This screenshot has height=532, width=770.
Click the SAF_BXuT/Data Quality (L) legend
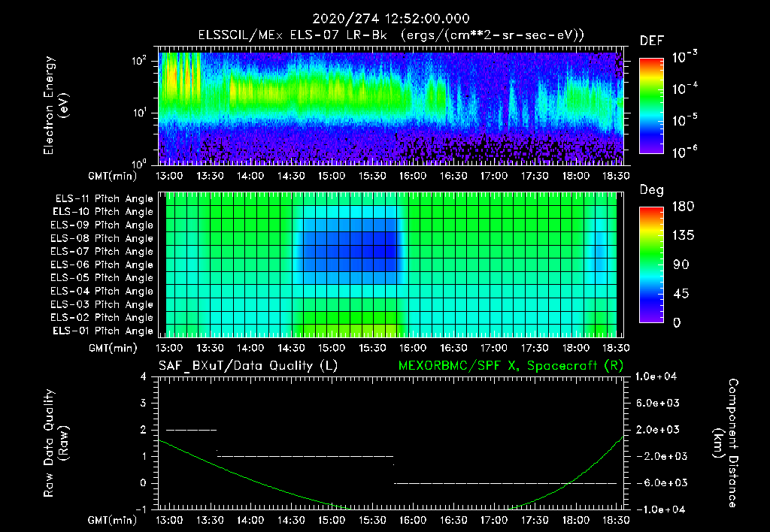pyautogui.click(x=248, y=366)
